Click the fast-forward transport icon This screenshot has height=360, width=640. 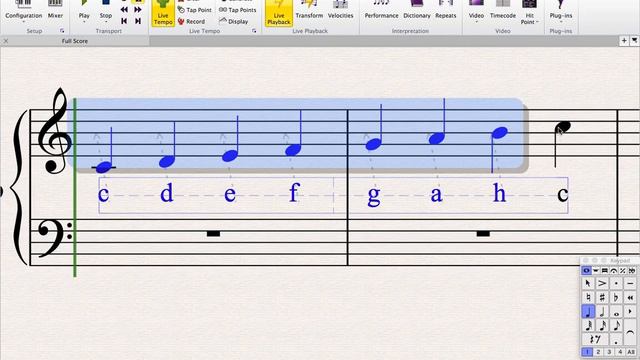click(x=138, y=9)
